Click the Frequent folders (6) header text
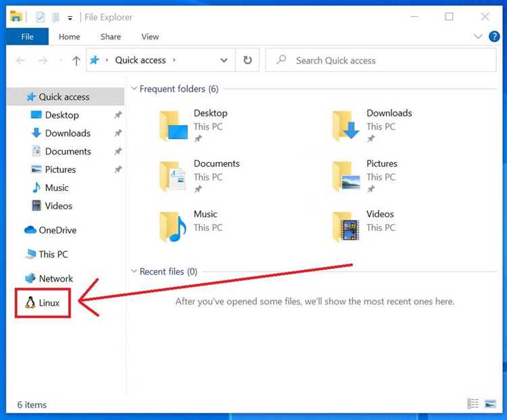 [x=179, y=89]
